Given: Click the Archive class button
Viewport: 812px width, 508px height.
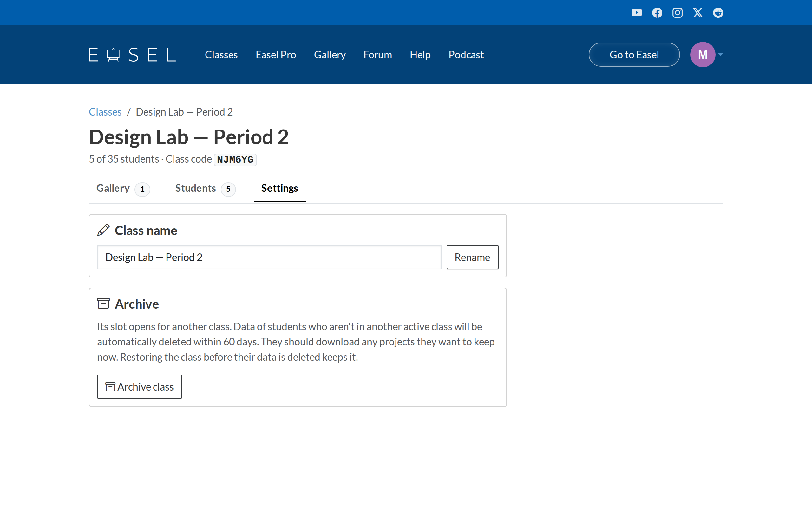Looking at the screenshot, I should 139,386.
